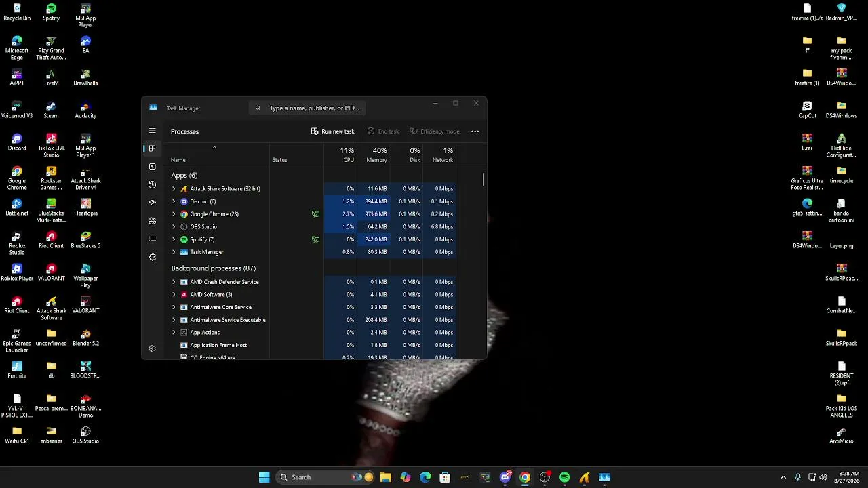Image resolution: width=868 pixels, height=488 pixels.
Task: Select the Brawlhalla desktop icon
Action: 85,76
